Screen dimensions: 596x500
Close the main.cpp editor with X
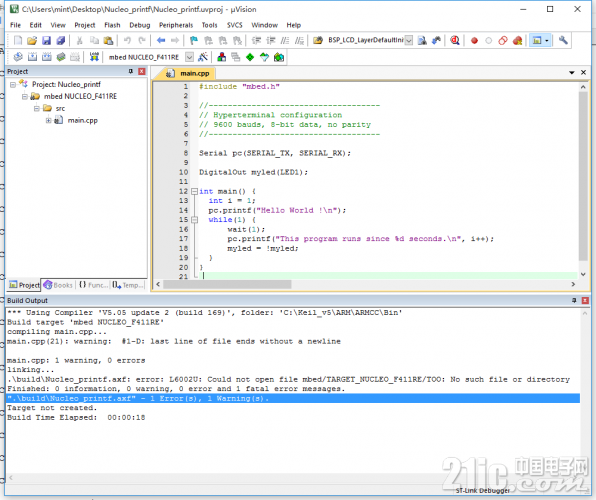pos(583,73)
